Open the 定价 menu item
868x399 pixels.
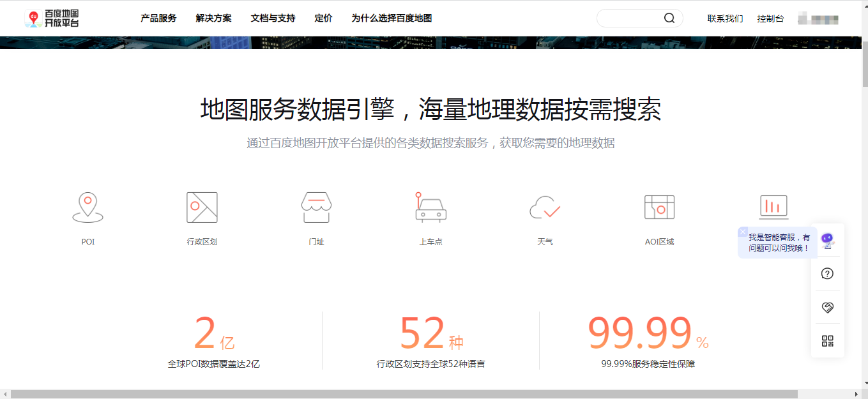(x=324, y=18)
